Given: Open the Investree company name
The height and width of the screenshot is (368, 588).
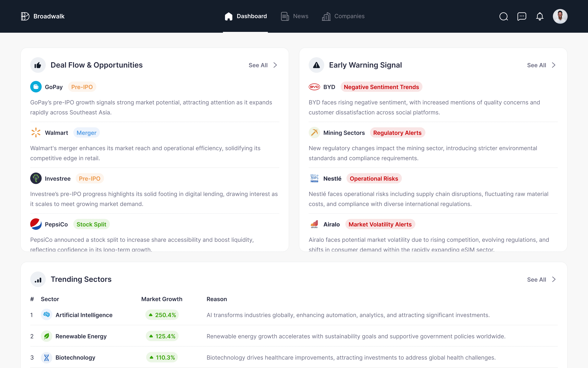Looking at the screenshot, I should coord(58,178).
